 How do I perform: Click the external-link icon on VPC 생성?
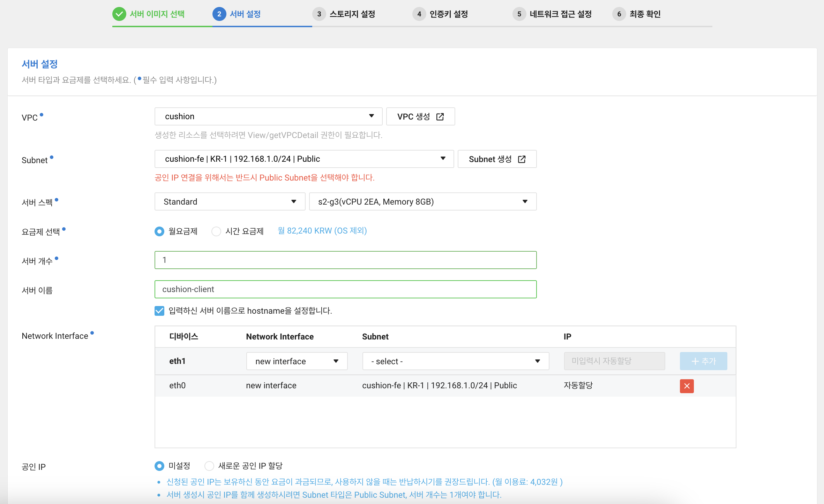[x=440, y=117]
